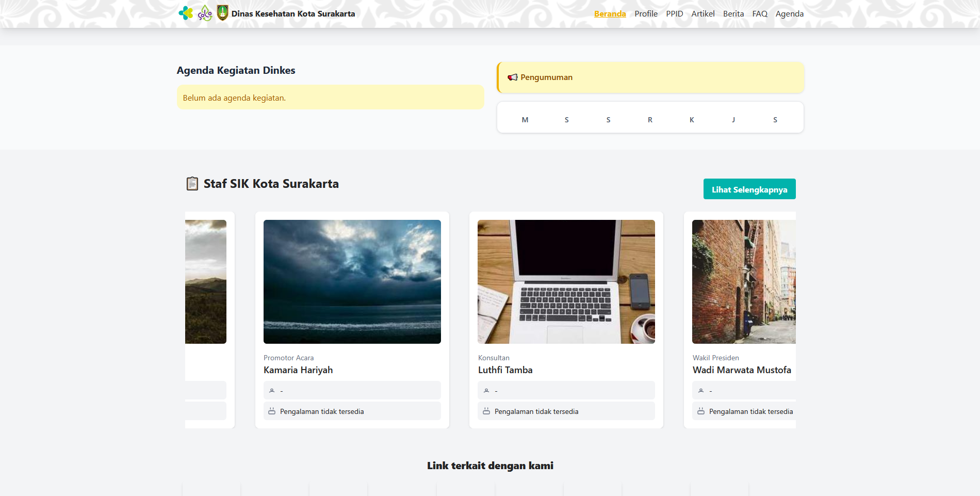This screenshot has height=496, width=980.
Task: Click the Belum ada agenda kegiatan notice
Action: (331, 98)
